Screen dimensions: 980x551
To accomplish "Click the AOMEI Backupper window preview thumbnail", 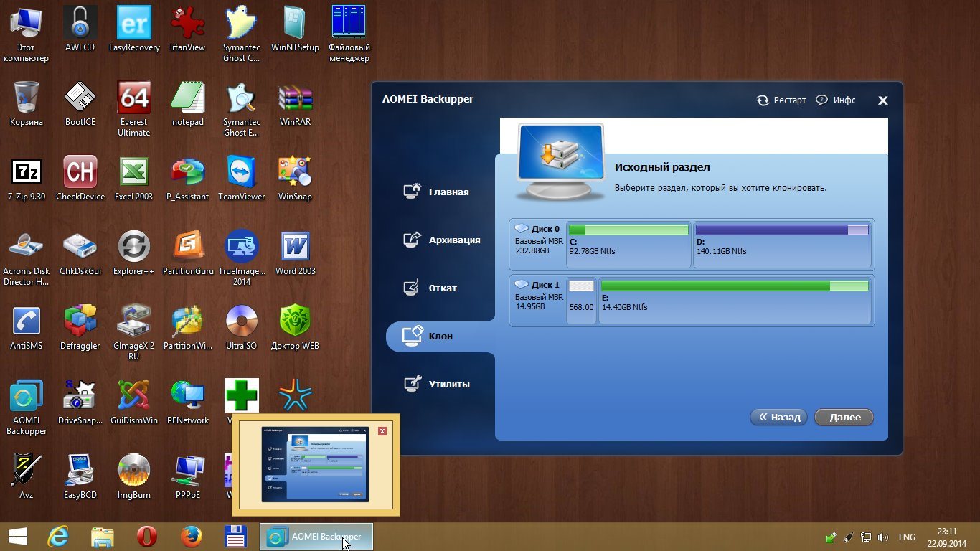I will [x=316, y=464].
